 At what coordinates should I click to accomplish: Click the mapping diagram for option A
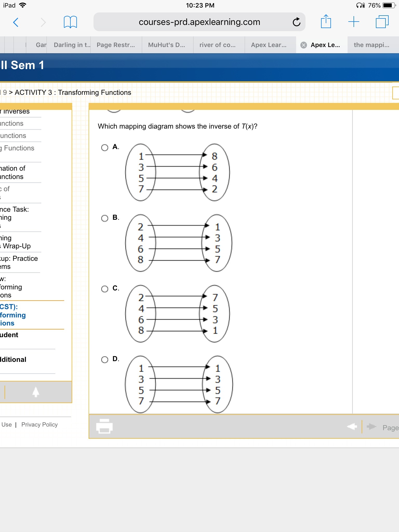(177, 172)
